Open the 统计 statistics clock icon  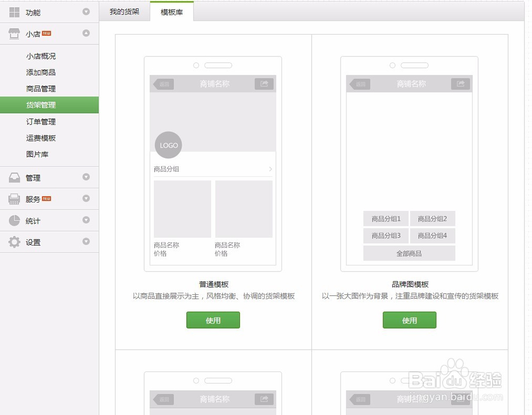pos(14,221)
